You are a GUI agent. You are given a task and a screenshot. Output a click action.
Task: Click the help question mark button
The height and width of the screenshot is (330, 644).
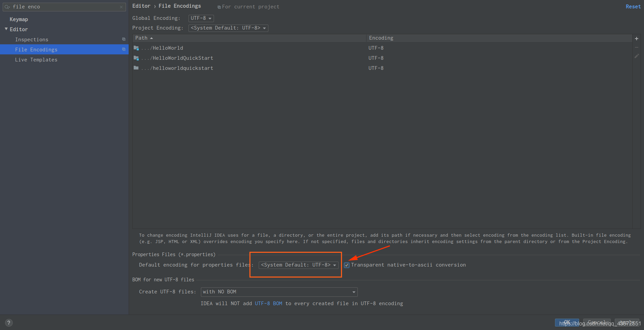click(x=9, y=323)
